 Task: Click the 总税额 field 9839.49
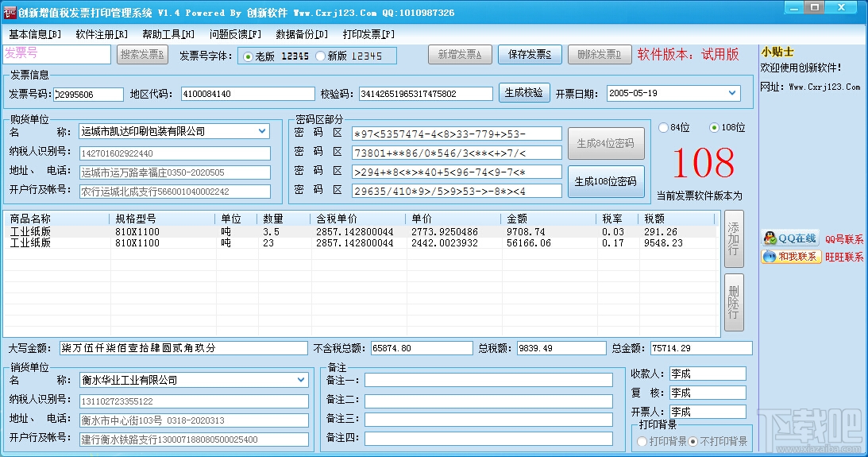pyautogui.click(x=561, y=348)
